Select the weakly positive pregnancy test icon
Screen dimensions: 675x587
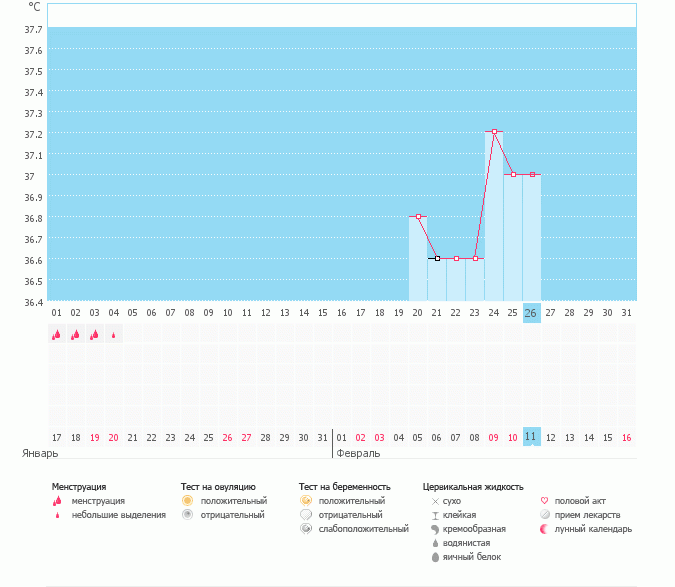(305, 528)
